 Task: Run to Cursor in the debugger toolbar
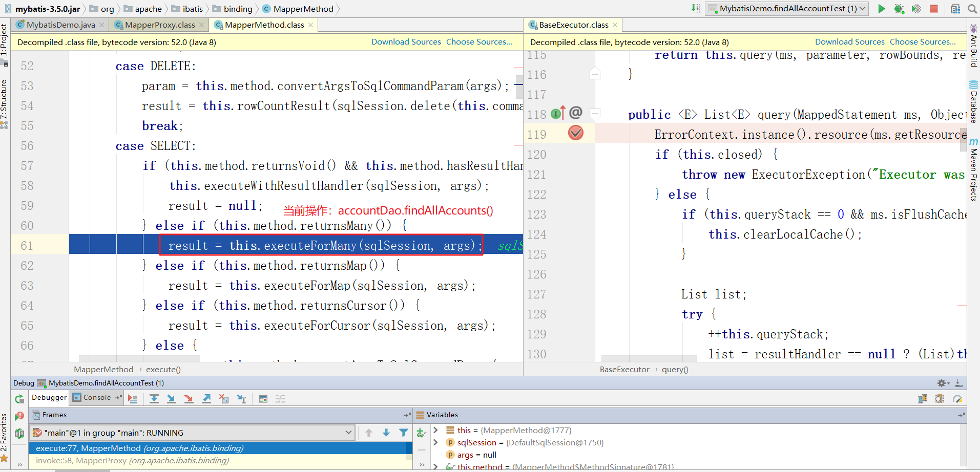tap(241, 399)
